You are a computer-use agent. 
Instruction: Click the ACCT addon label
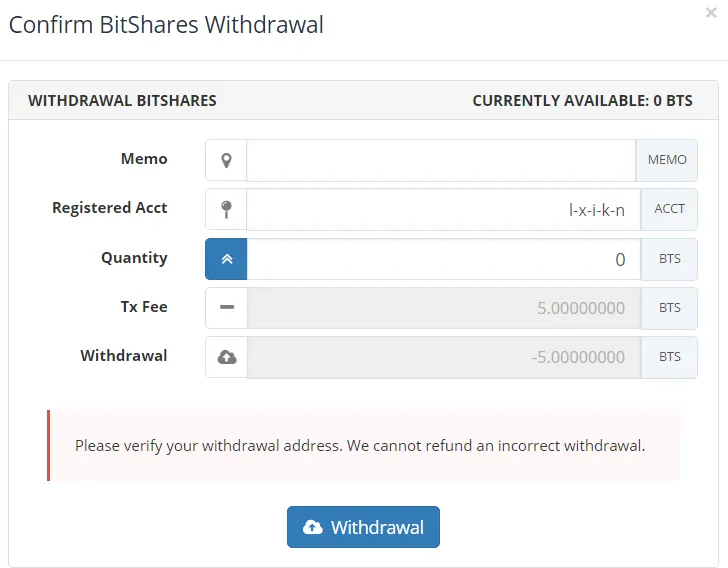click(669, 209)
